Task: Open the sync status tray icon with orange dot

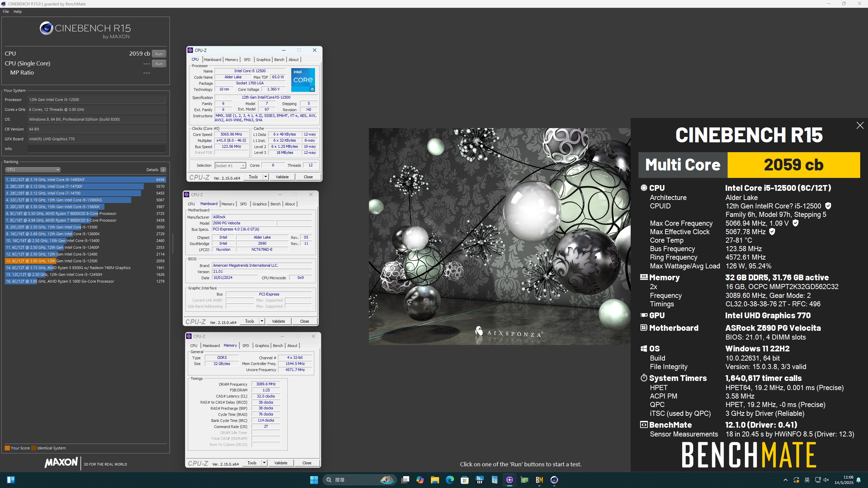Action: pos(796,480)
